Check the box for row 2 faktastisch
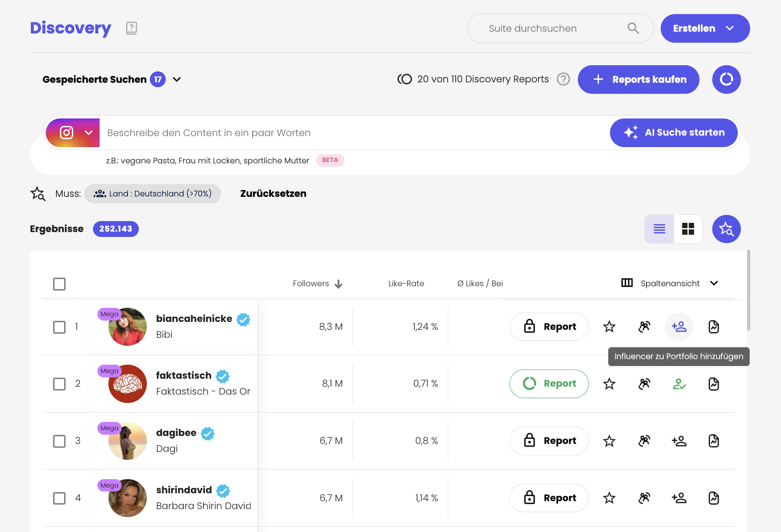The height and width of the screenshot is (532, 781). pyautogui.click(x=60, y=384)
